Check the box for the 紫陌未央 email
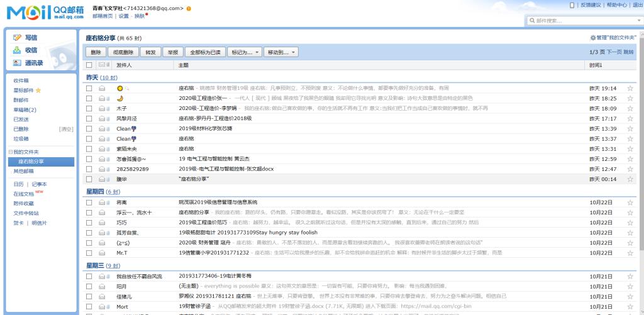Image resolution: width=644 pixels, height=315 pixels. (89, 149)
